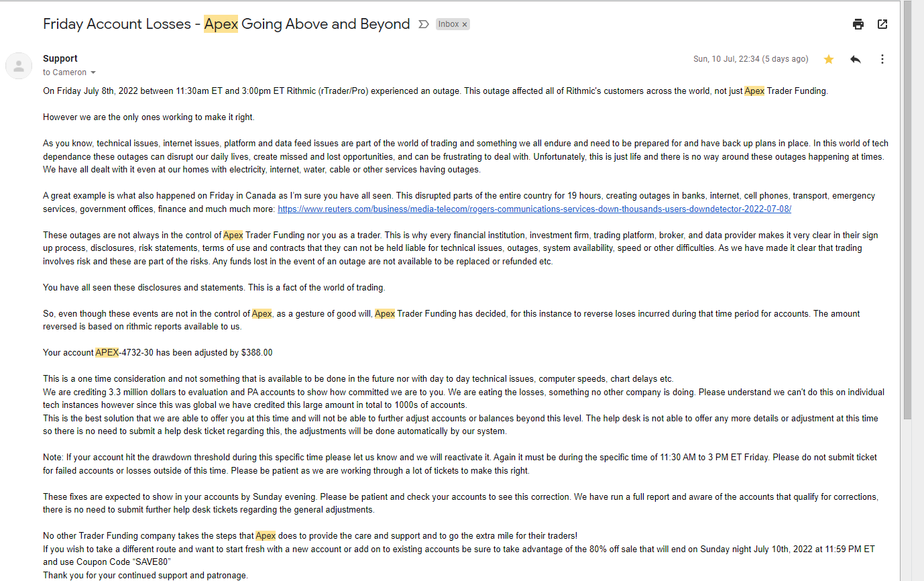This screenshot has height=581, width=924.
Task: Click the scrollbar track below the thumb
Action: point(907,500)
